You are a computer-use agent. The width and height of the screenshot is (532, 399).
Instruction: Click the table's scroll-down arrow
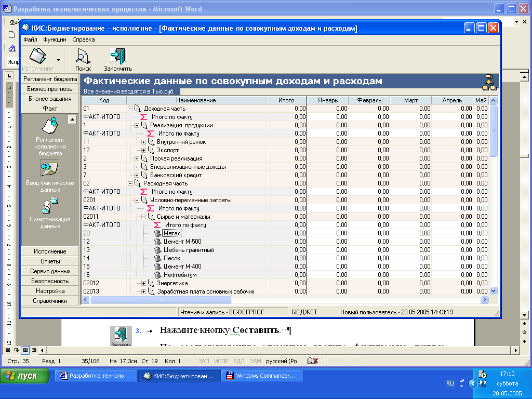(494, 291)
